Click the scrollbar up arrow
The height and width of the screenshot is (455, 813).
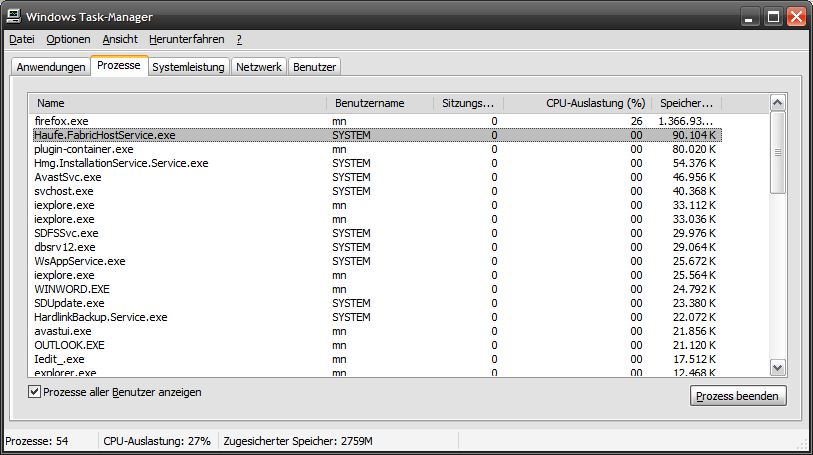coord(777,103)
